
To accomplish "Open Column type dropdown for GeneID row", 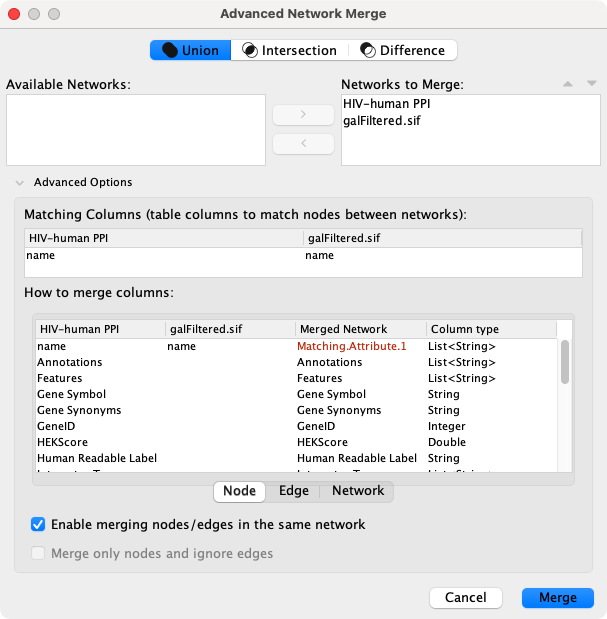I will tap(490, 426).
